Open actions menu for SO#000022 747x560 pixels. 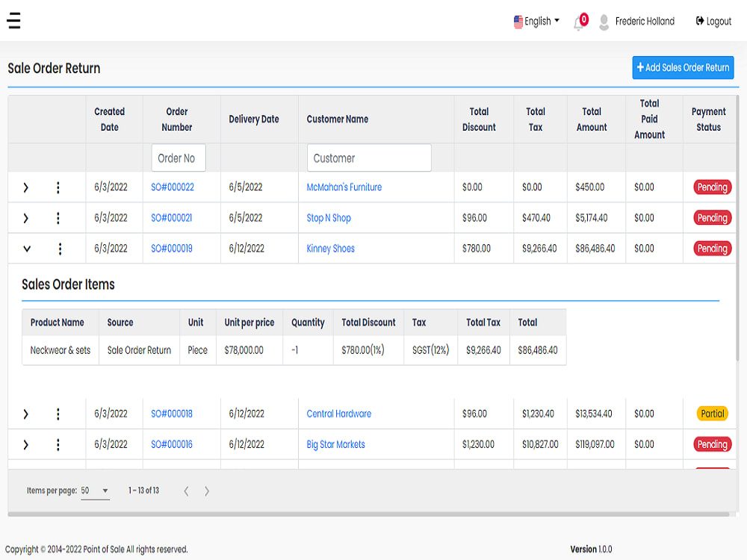tap(58, 187)
